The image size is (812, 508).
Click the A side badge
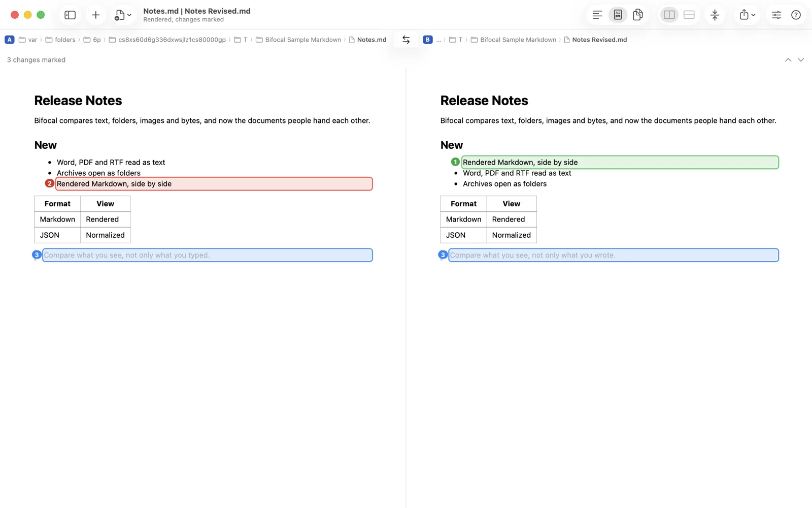point(10,40)
